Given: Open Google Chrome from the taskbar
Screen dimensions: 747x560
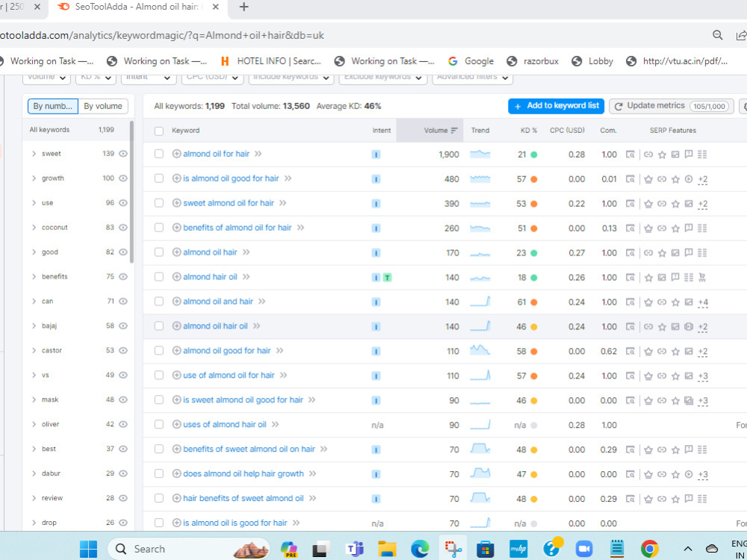Looking at the screenshot, I should click(x=649, y=549).
